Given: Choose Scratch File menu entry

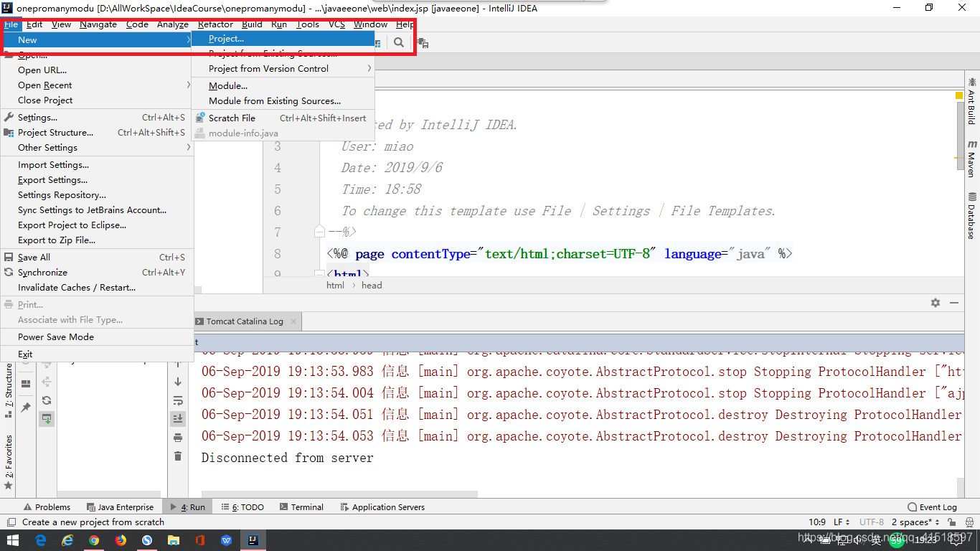Looking at the screenshot, I should tap(283, 118).
